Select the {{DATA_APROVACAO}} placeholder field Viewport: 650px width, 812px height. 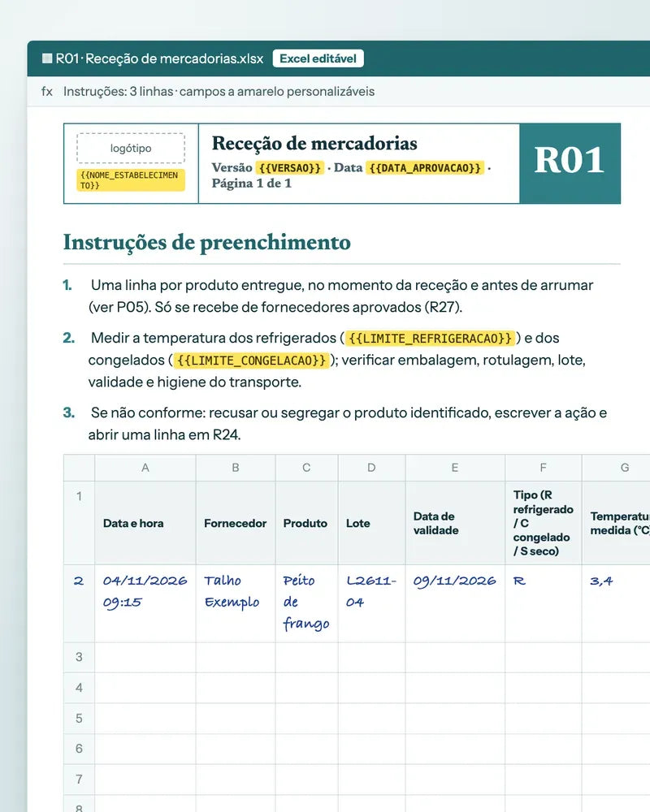(x=425, y=168)
